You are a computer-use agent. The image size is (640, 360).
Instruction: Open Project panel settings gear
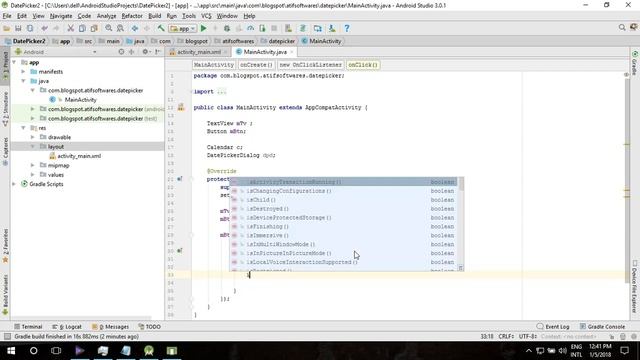[145, 52]
